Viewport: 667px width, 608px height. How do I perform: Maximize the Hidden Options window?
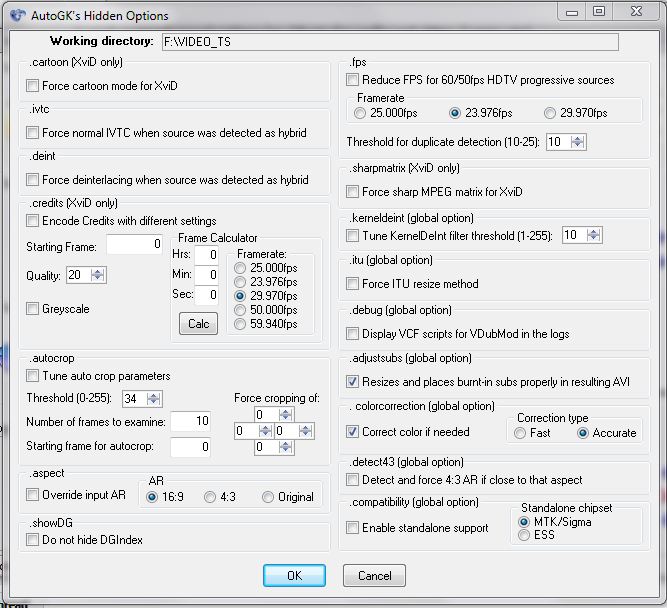[x=599, y=11]
